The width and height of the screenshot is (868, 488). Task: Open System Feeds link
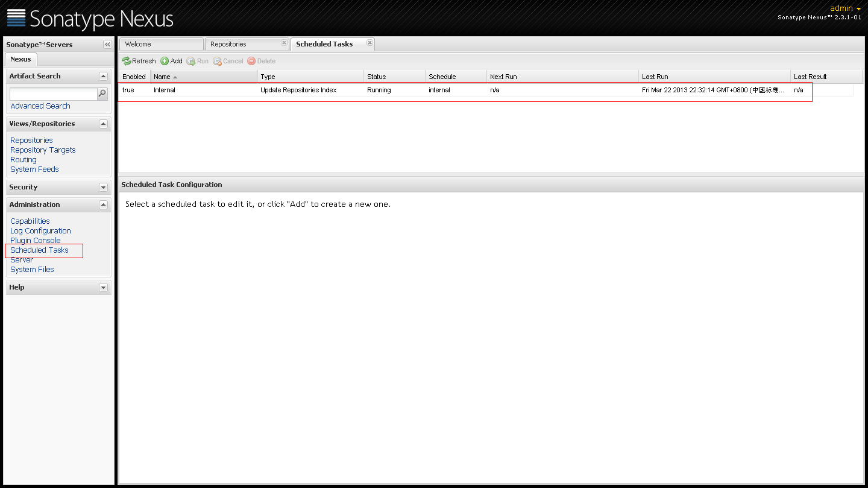tap(34, 170)
